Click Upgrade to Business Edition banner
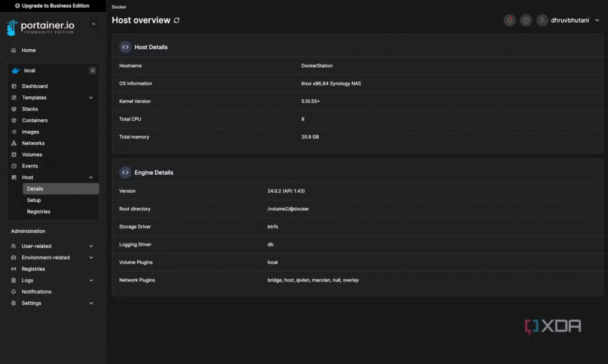The image size is (608, 364). pos(52,6)
